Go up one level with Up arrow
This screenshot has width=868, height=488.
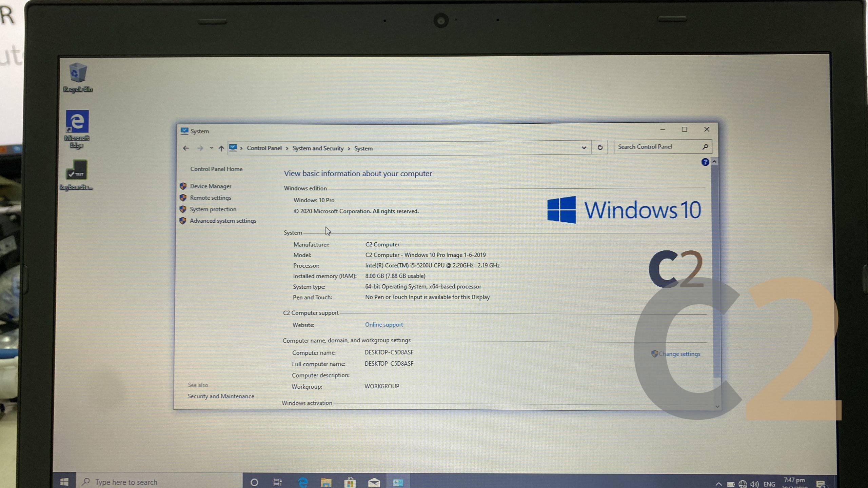[221, 148]
